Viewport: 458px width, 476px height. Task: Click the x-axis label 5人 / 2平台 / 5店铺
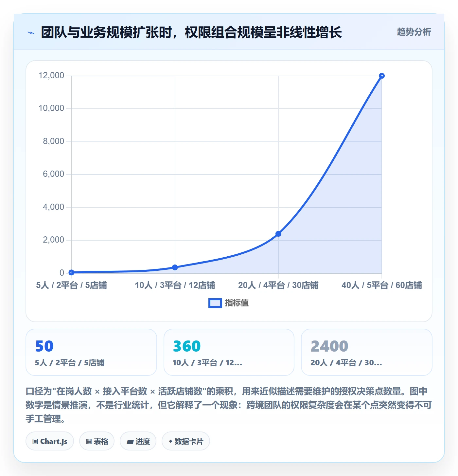coord(71,285)
